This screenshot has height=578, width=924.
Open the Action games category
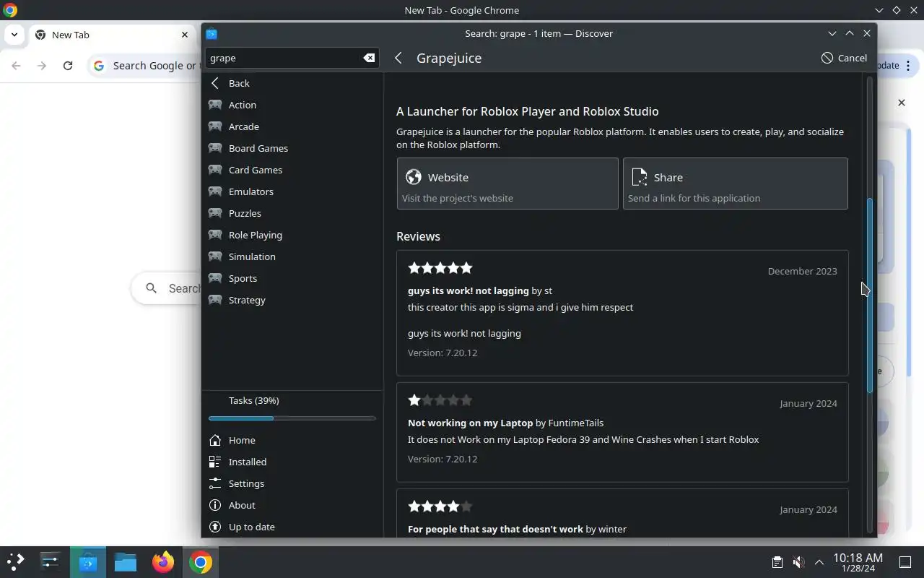[292, 105]
